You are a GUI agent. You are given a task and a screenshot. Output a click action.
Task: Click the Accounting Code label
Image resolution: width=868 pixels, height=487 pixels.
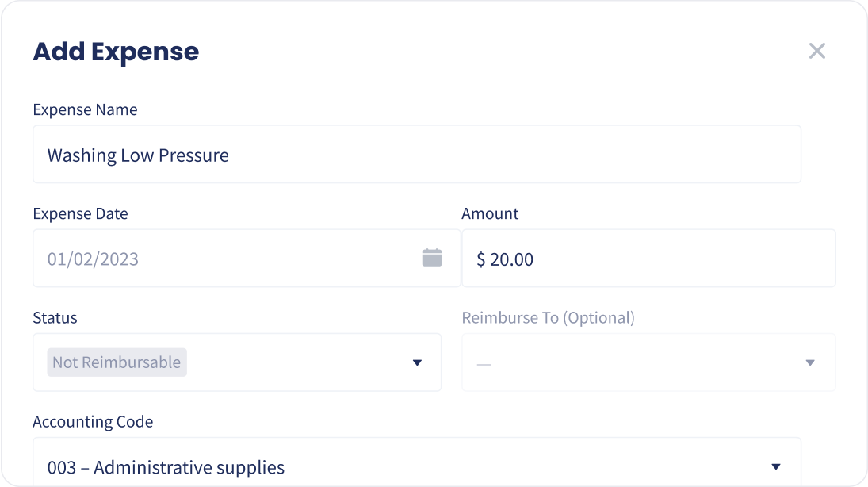coord(93,422)
